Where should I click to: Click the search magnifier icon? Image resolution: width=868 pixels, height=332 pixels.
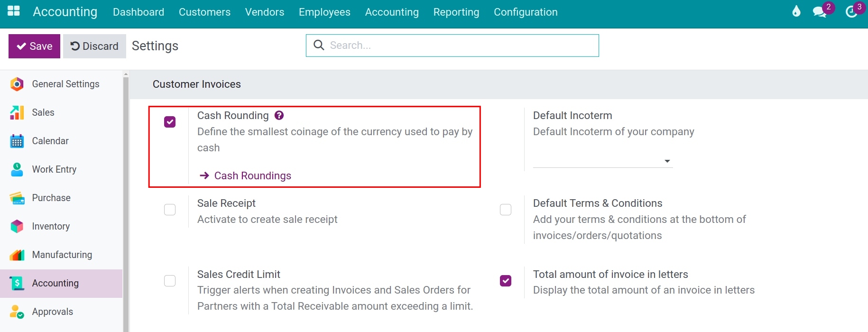click(x=319, y=45)
